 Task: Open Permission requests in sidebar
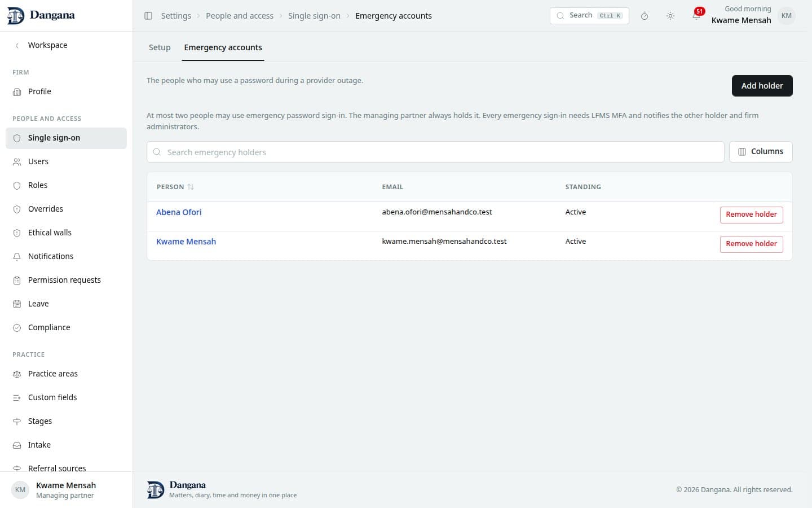[66, 280]
